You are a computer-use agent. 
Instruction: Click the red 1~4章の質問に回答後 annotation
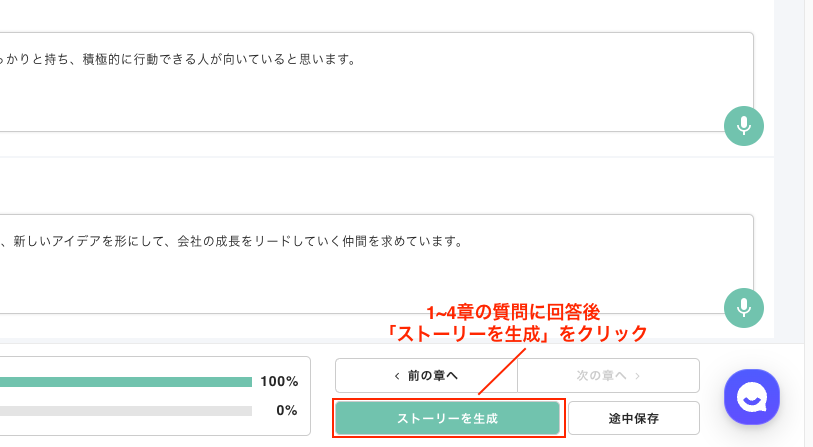click(x=512, y=313)
